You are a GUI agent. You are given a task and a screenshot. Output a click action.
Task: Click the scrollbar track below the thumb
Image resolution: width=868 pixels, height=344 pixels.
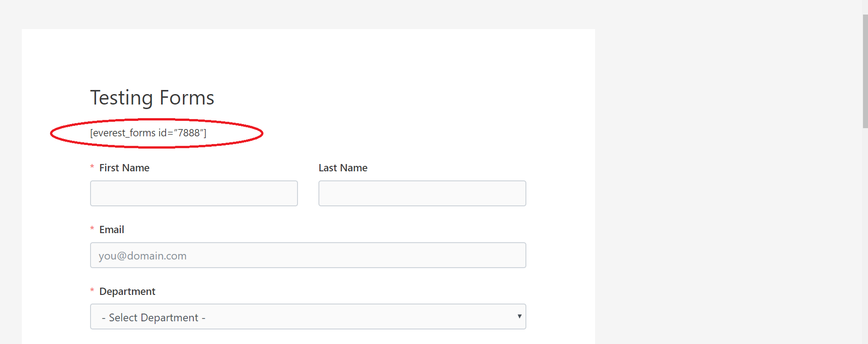click(865, 236)
